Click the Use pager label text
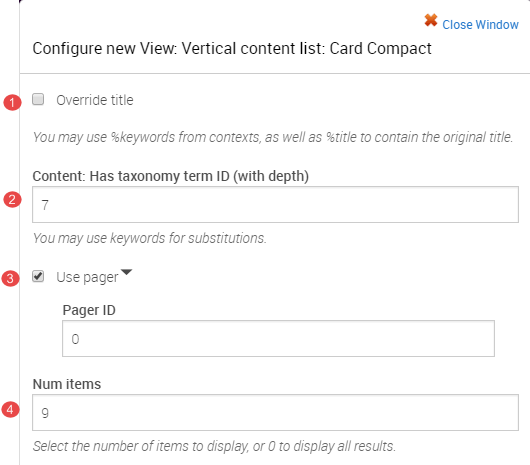 click(87, 277)
